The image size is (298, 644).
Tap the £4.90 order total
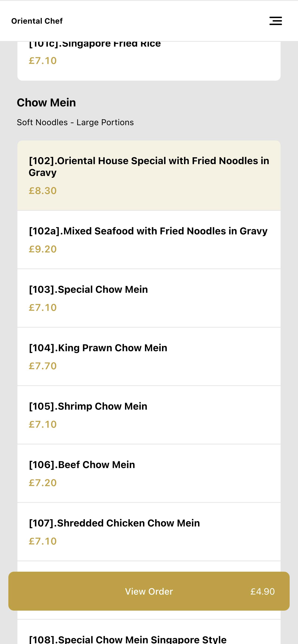pyautogui.click(x=262, y=591)
